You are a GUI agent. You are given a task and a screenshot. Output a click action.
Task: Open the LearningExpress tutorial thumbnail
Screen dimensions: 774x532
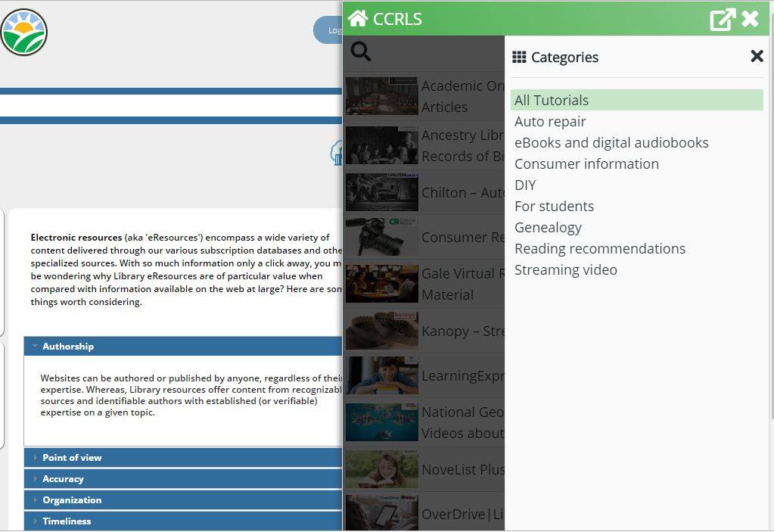point(382,375)
